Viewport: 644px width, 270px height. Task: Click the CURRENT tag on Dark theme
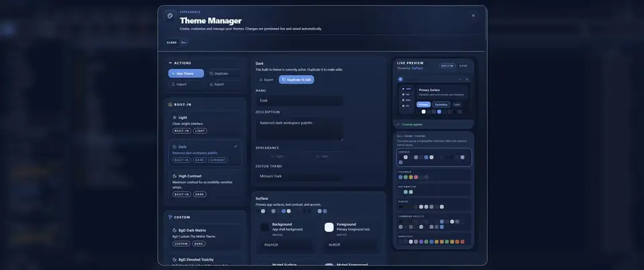point(217,160)
